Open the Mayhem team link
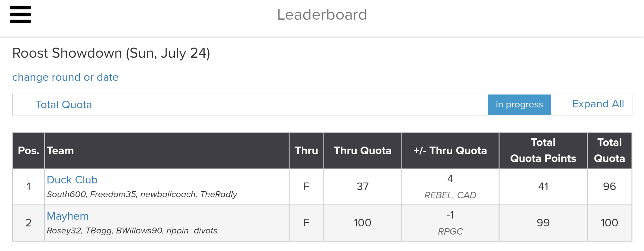Screen dimensions: 644x251 [67, 216]
